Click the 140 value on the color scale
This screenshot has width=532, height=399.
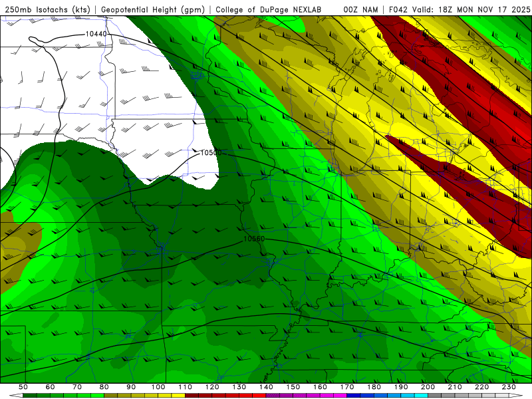pyautogui.click(x=266, y=387)
